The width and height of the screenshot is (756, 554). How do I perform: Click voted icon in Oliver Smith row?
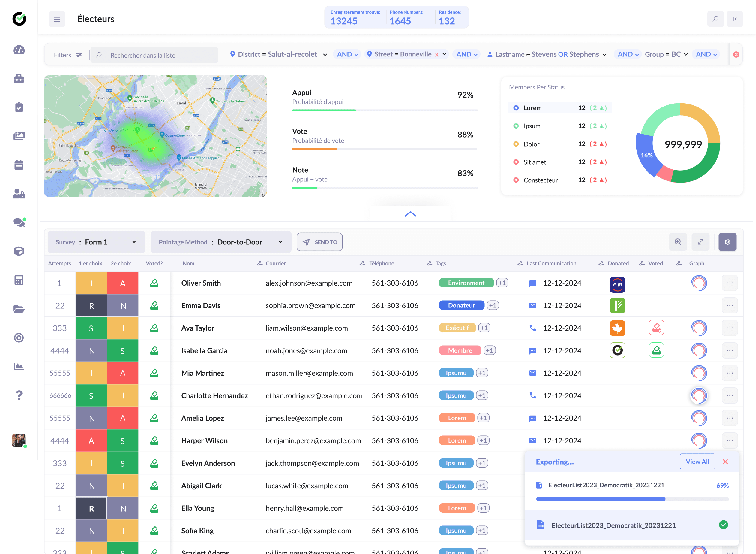click(154, 283)
